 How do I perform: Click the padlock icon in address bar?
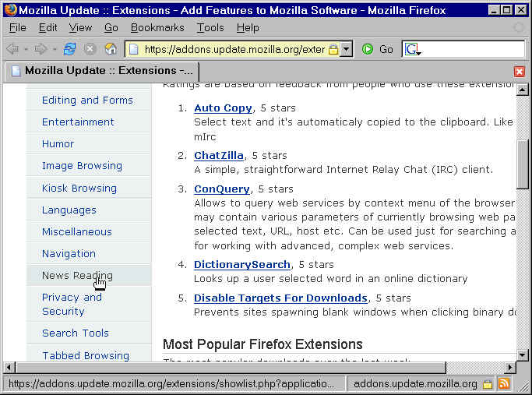pos(333,50)
